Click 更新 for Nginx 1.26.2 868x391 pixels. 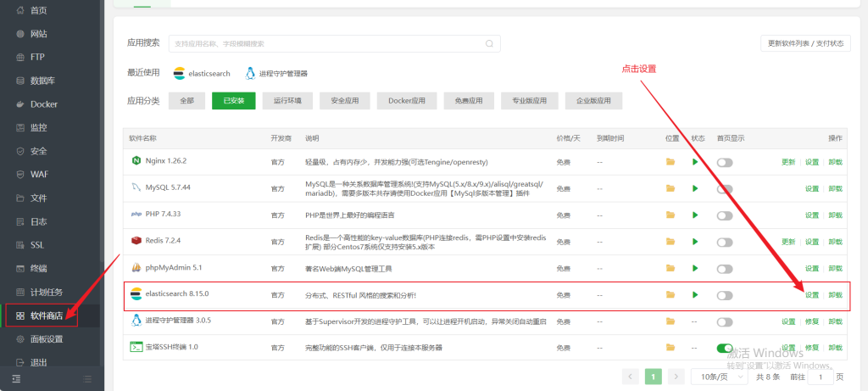[788, 162]
